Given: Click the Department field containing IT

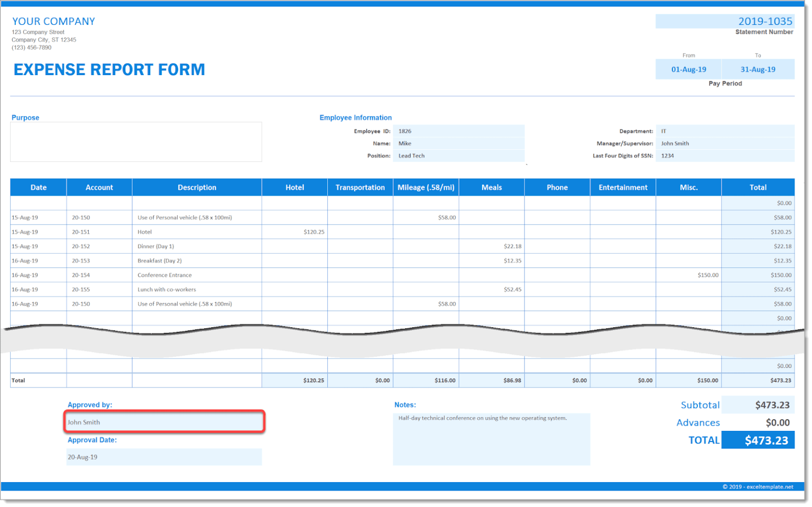Looking at the screenshot, I should click(725, 131).
